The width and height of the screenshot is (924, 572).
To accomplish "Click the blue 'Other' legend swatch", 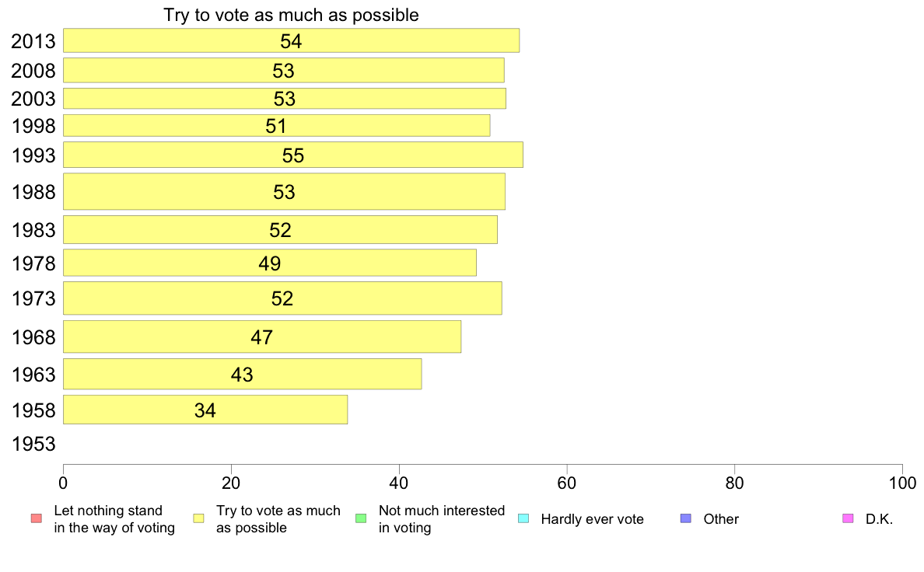I will point(685,518).
